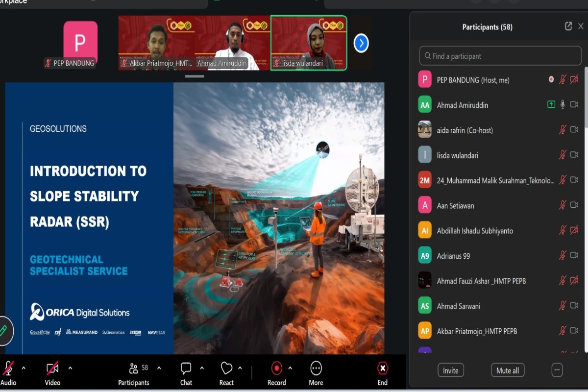
Task: Select Ahmad Amiruddin's video thumbnail
Action: pyautogui.click(x=233, y=44)
